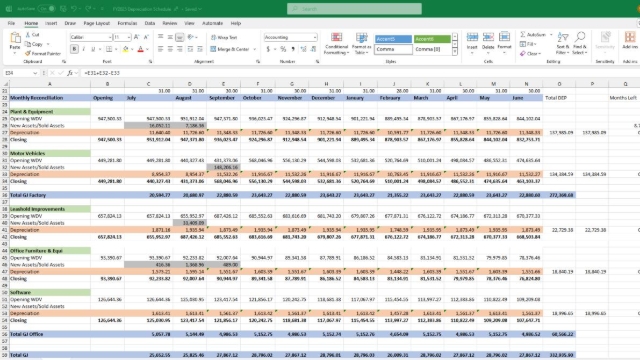Toggle Merge & Center on selection
The image size is (640, 360).
click(x=230, y=49)
